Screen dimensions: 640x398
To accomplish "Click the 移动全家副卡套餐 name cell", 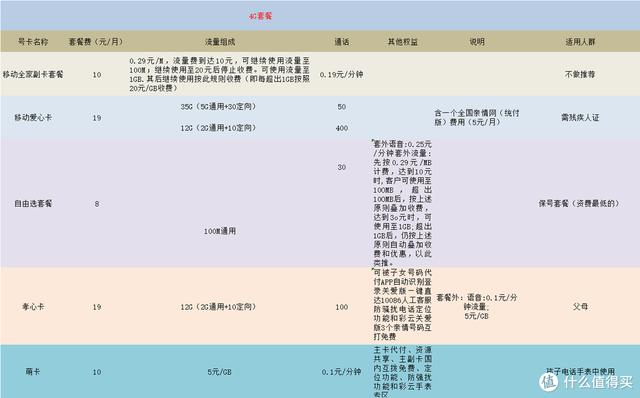I will pyautogui.click(x=33, y=75).
